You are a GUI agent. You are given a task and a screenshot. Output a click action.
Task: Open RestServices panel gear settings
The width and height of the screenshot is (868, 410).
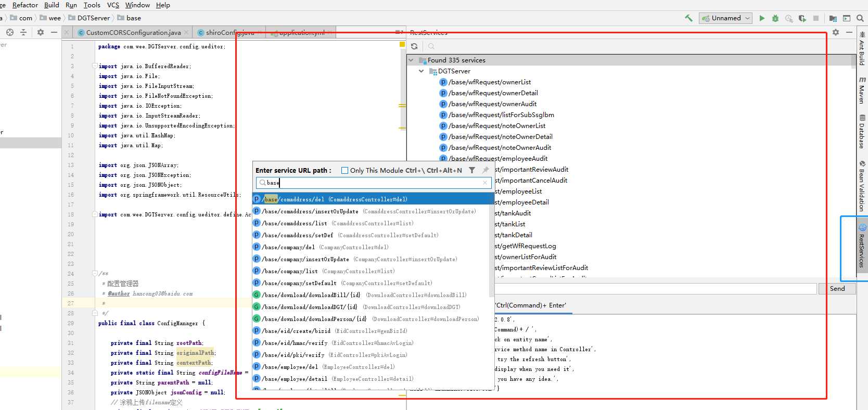click(x=836, y=32)
